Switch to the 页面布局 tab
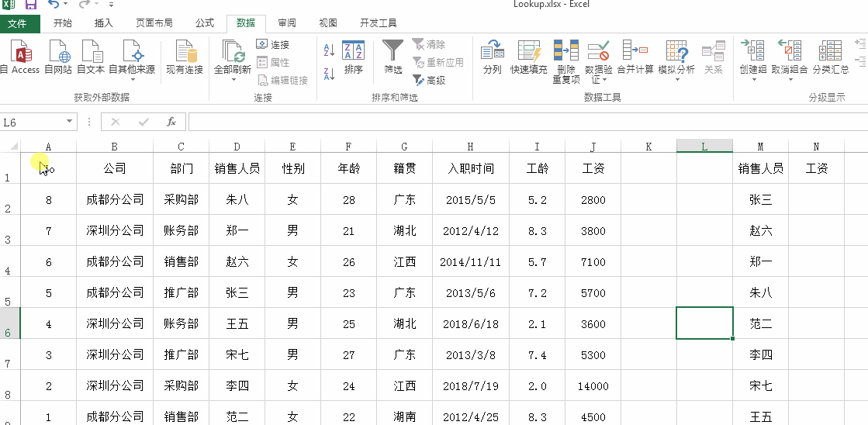 (x=154, y=23)
